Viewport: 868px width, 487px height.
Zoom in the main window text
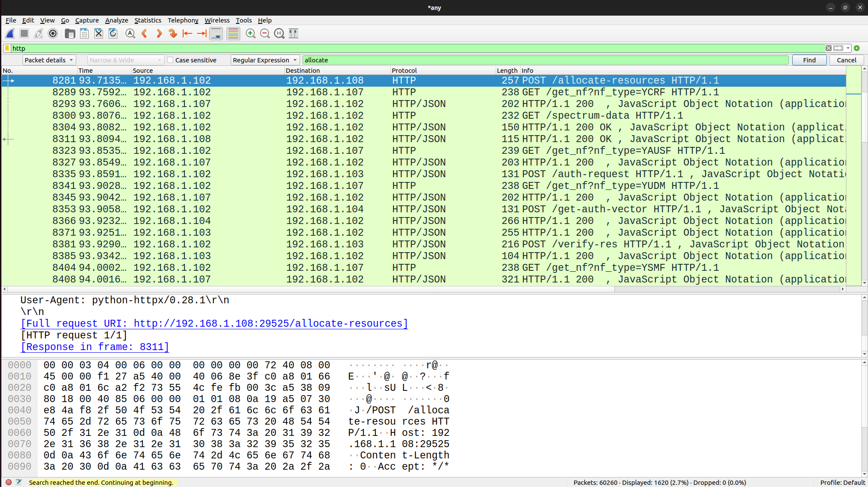click(x=250, y=33)
